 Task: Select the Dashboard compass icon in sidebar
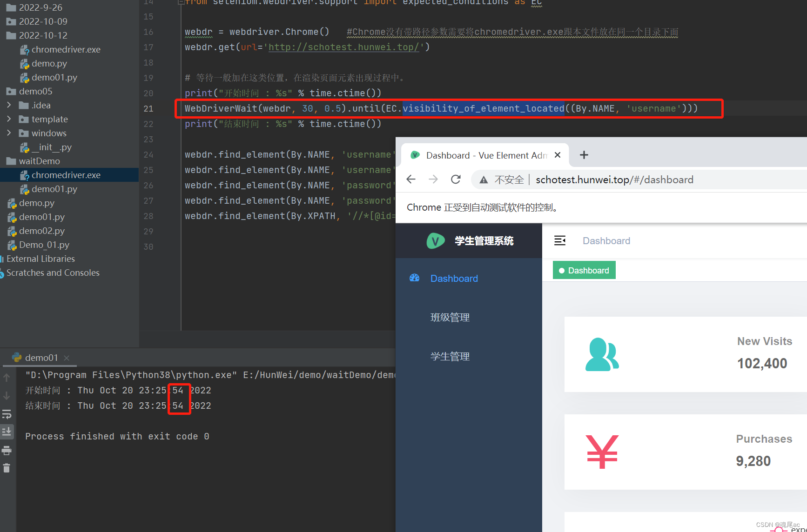tap(414, 278)
